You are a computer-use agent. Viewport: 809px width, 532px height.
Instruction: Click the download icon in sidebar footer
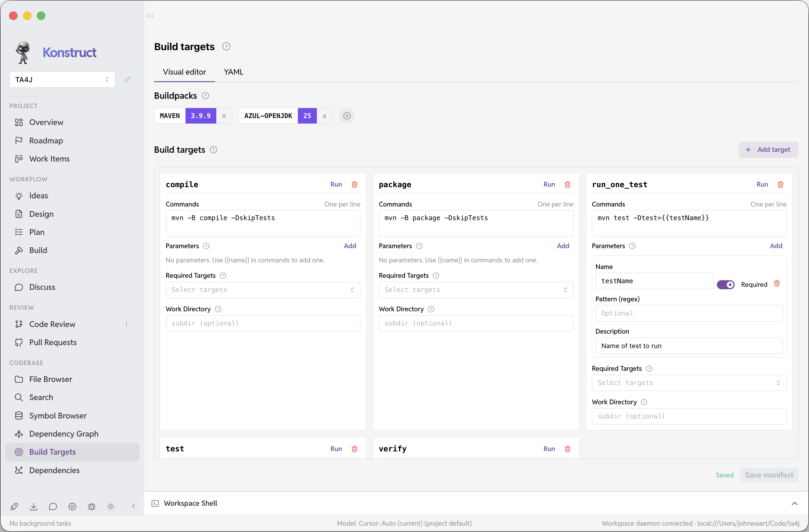(33, 507)
